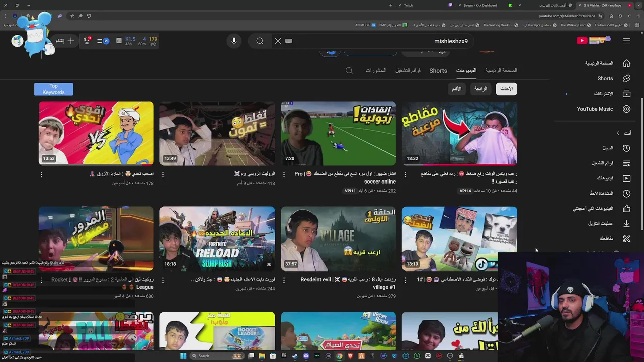The width and height of the screenshot is (644, 362).
Task: Open Liked videos in the sidebar
Action: click(x=601, y=208)
